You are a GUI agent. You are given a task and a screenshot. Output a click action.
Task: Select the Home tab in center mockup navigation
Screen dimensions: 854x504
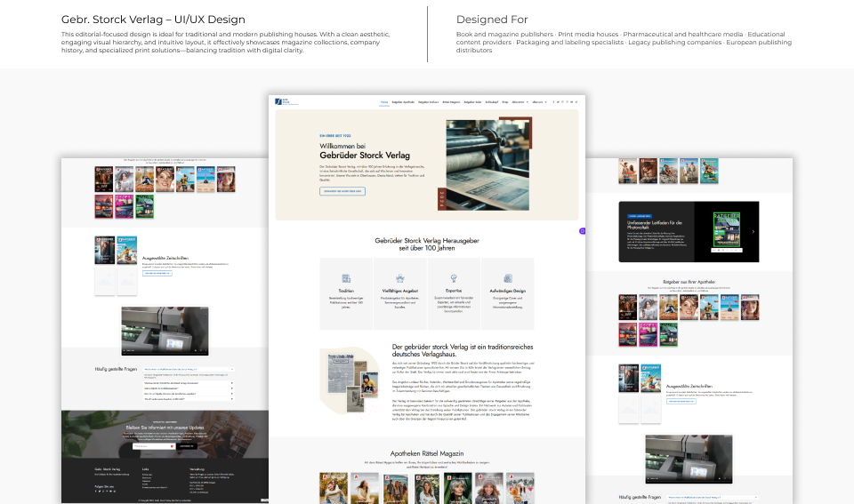point(384,102)
